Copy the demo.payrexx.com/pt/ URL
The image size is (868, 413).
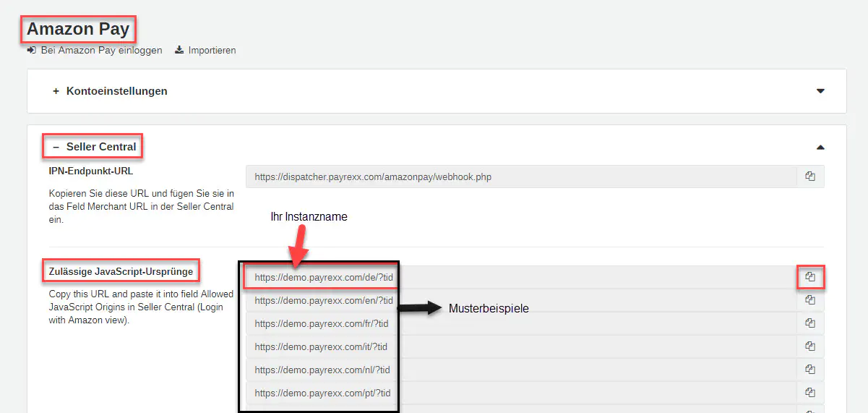pyautogui.click(x=810, y=393)
